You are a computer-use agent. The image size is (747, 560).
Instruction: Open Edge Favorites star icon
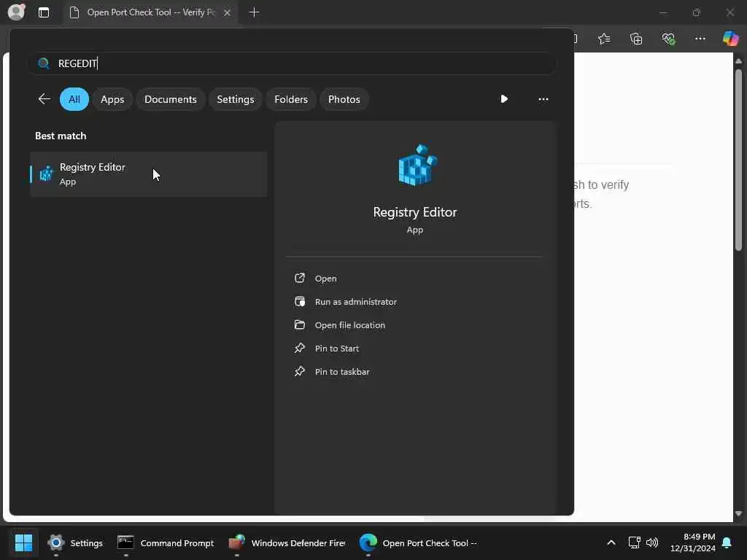click(x=604, y=39)
